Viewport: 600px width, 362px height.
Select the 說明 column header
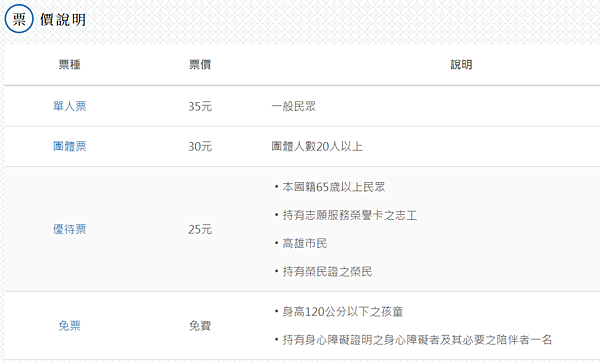(x=461, y=64)
